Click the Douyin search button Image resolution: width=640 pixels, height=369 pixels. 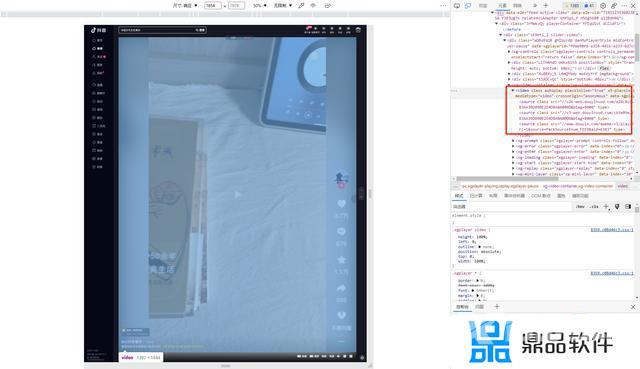(200, 30)
